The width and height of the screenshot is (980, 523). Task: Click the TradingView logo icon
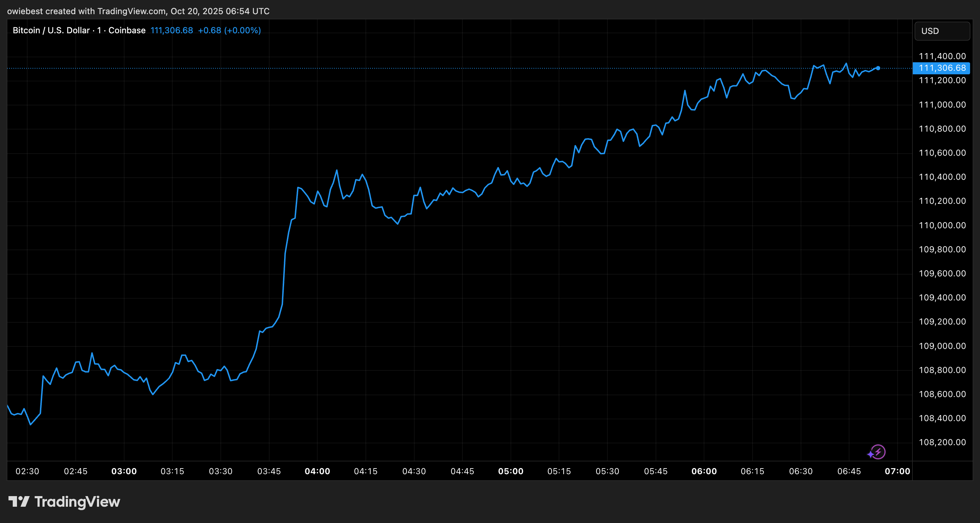[x=19, y=502]
